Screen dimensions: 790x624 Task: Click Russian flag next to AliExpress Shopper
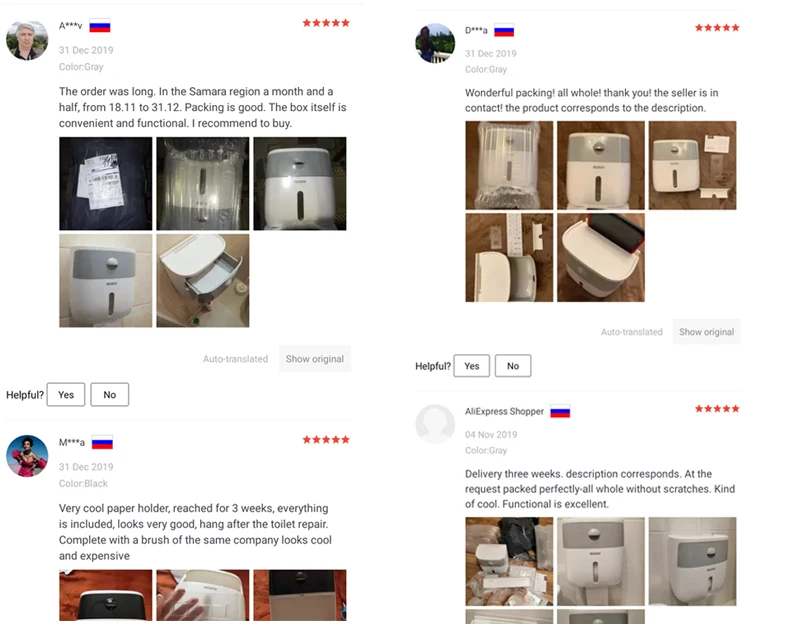560,411
